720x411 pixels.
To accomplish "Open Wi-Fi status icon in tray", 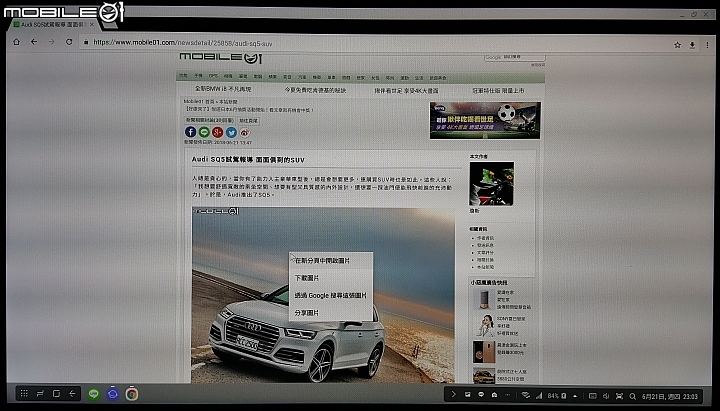I will (x=526, y=395).
